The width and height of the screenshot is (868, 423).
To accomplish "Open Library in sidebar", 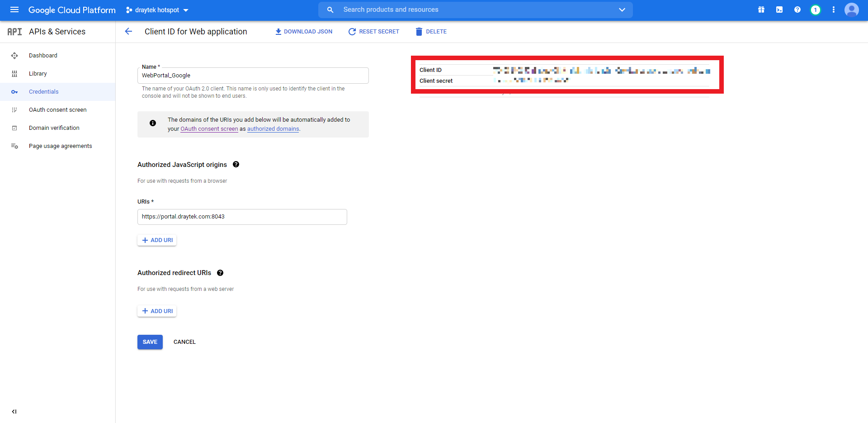I will click(x=38, y=74).
